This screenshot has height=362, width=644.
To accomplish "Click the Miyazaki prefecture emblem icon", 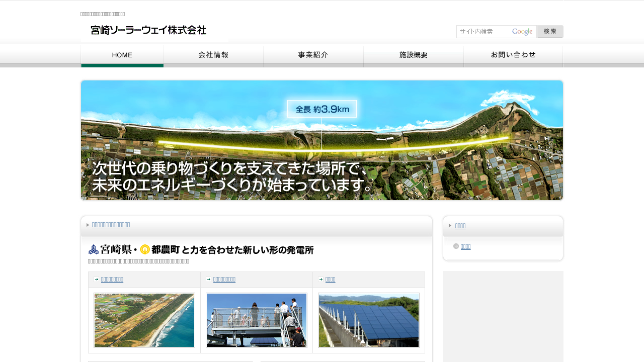I will (94, 249).
